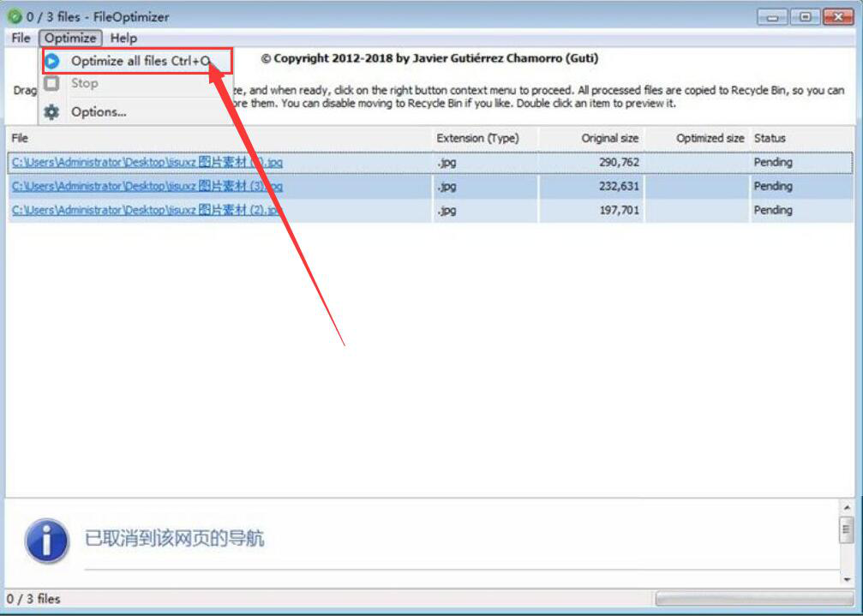This screenshot has height=616, width=863.
Task: Close the FileOptimizer window
Action: 837,17
